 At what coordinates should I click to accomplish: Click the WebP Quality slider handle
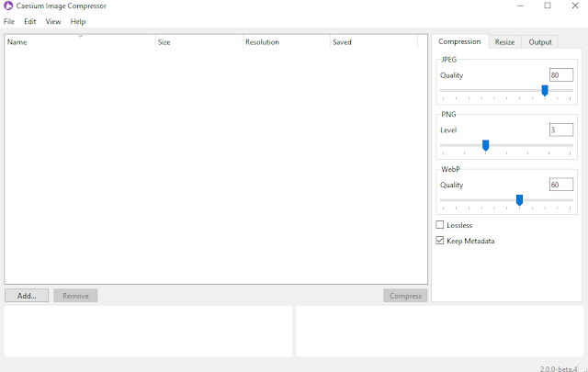tap(519, 200)
